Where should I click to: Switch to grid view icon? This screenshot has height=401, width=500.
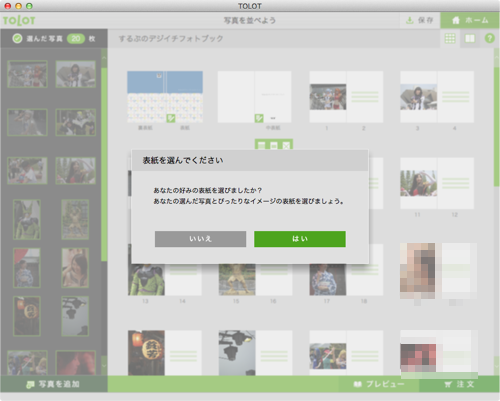[x=450, y=38]
